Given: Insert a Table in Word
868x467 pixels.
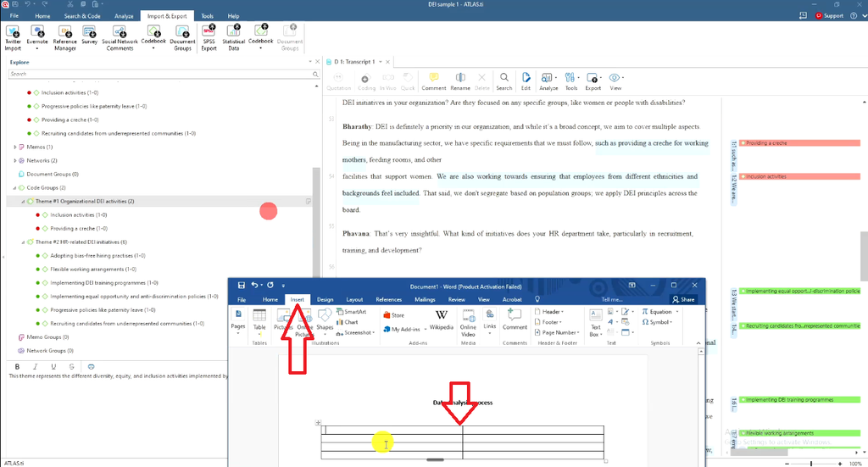Looking at the screenshot, I should click(x=259, y=321).
